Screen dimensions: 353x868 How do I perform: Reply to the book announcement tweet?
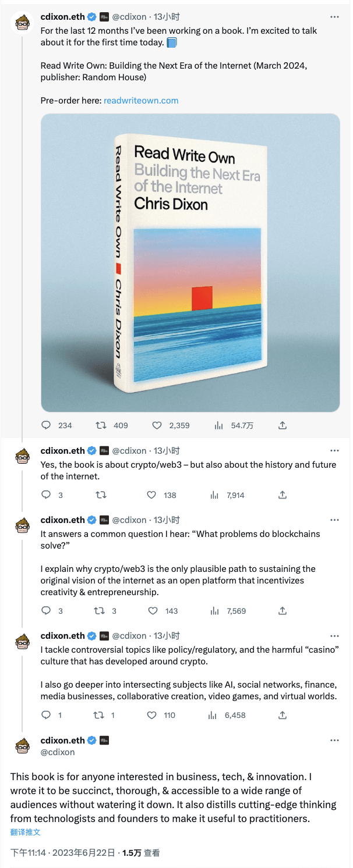coord(46,425)
